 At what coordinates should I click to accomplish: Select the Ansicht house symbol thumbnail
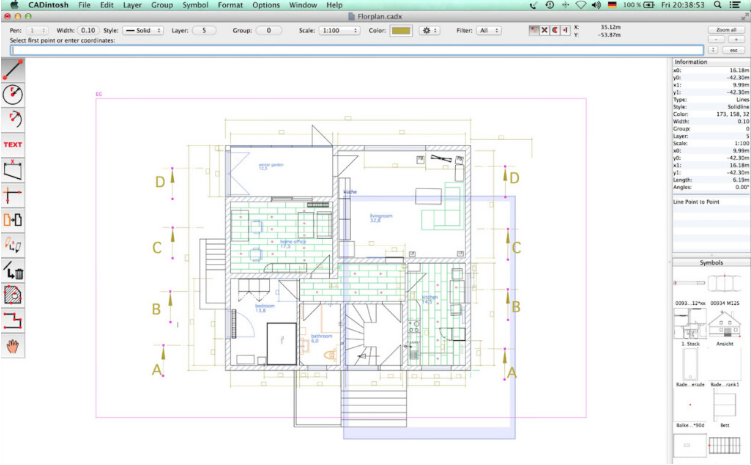[x=726, y=323]
